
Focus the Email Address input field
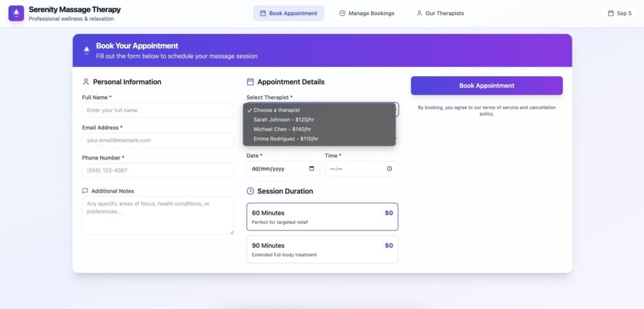(158, 140)
